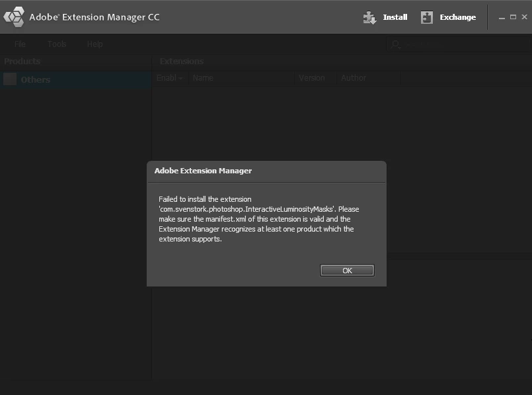Viewport: 532px width, 395px height.
Task: Close the Extension Manager window
Action: point(525,17)
